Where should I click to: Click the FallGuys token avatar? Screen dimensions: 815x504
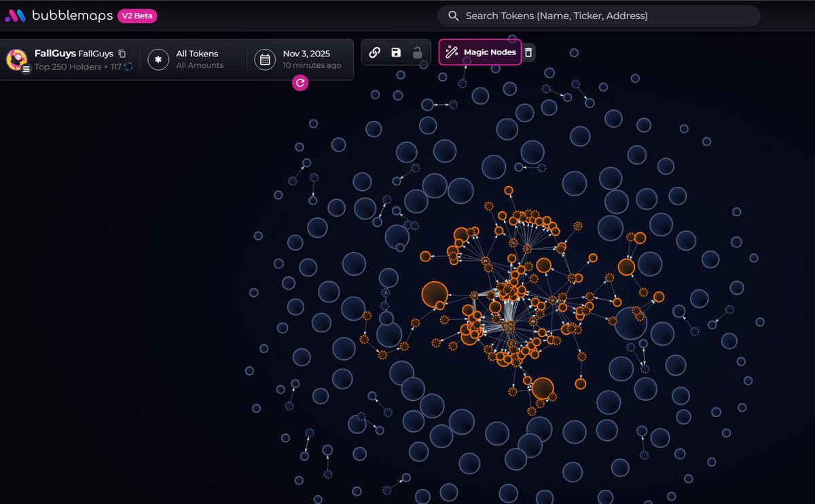[x=16, y=60]
